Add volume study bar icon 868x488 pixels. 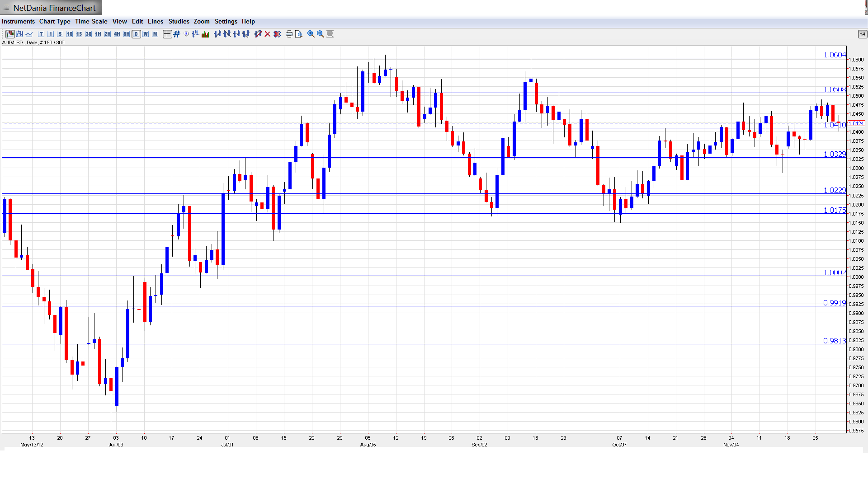205,34
